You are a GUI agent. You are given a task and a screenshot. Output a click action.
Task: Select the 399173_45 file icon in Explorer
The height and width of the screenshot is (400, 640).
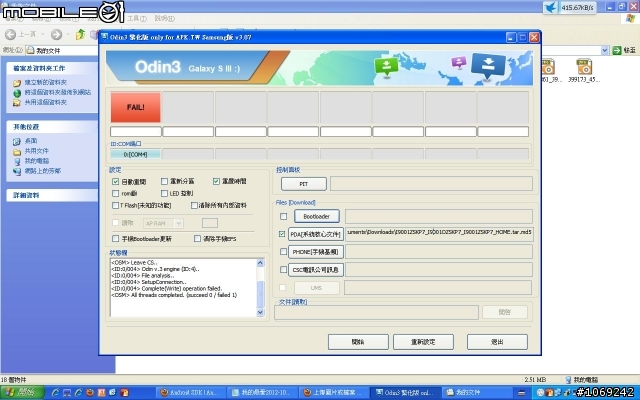(584, 71)
